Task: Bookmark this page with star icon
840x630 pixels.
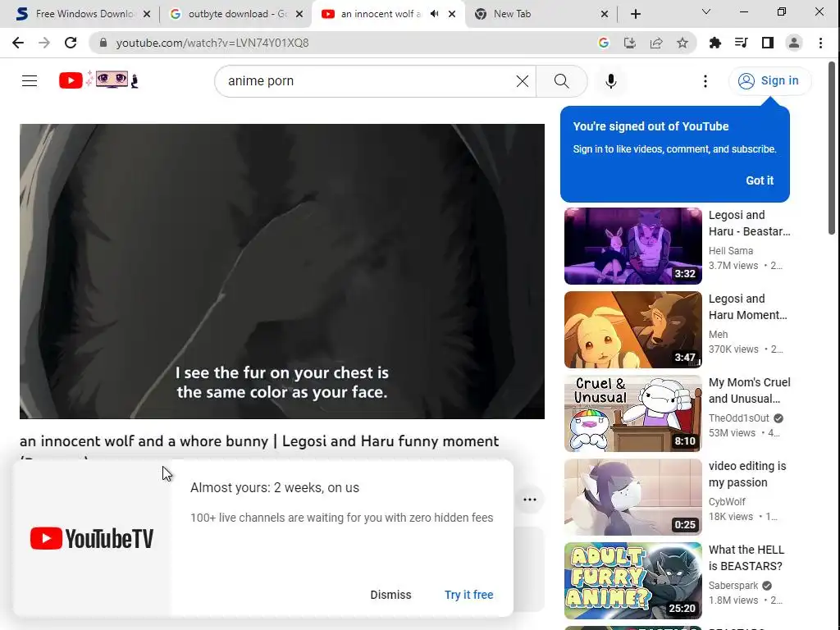Action: click(682, 43)
